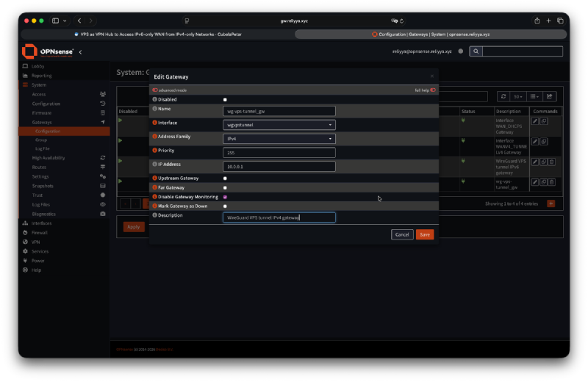Check the Disabled checkbox

[x=225, y=100]
